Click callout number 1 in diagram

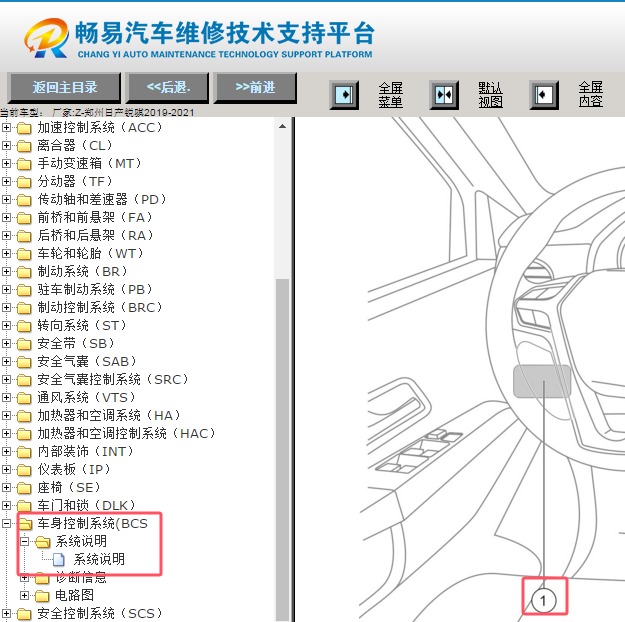tap(544, 600)
